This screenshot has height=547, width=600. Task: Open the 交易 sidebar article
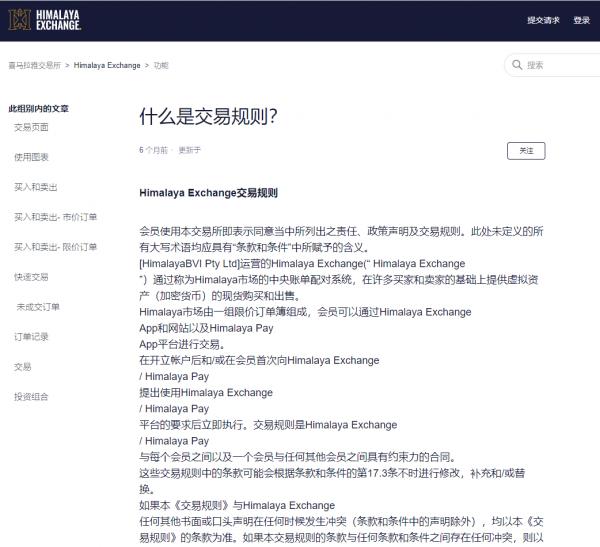coord(22,367)
